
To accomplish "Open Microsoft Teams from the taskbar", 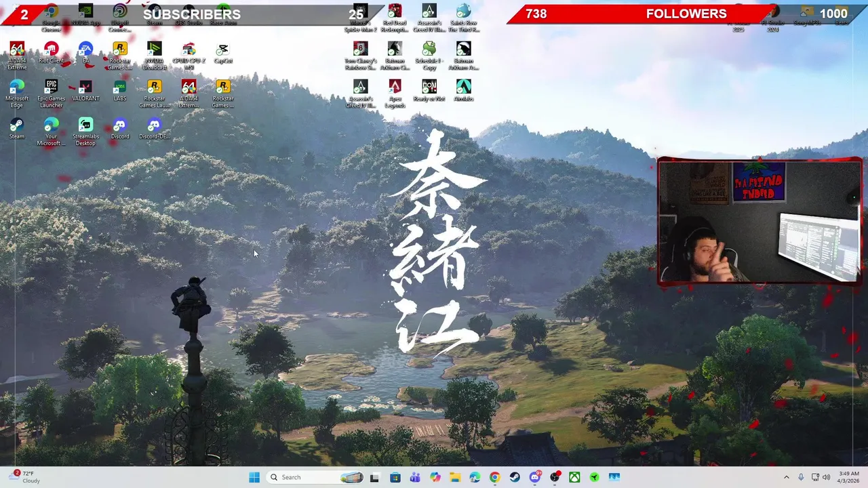I will click(x=415, y=477).
